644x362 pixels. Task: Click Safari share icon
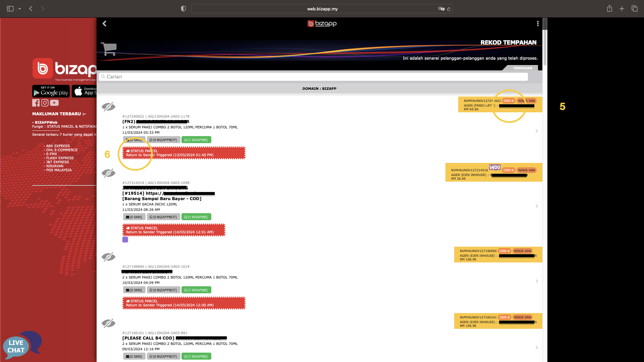609,9
